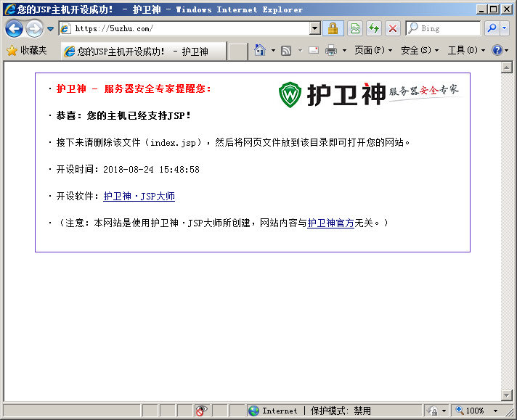Expand the address bar URL dropdown
This screenshot has width=517, height=420.
click(314, 28)
